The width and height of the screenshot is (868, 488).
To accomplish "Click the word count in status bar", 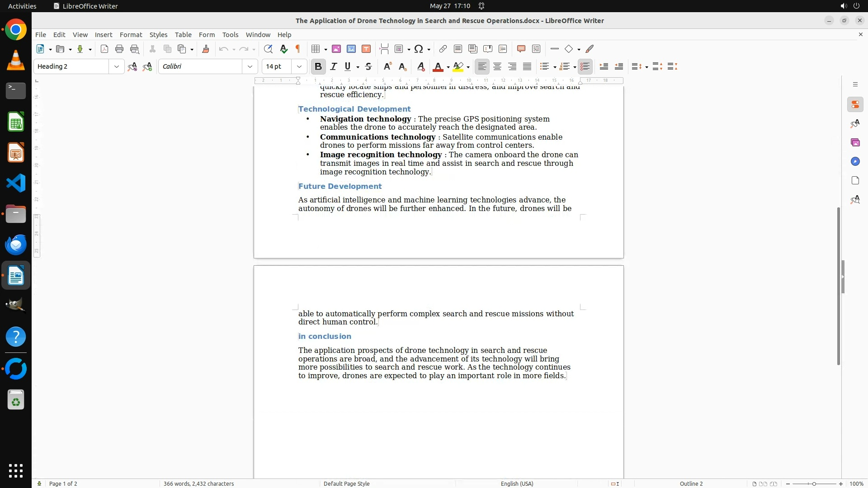I will (198, 483).
